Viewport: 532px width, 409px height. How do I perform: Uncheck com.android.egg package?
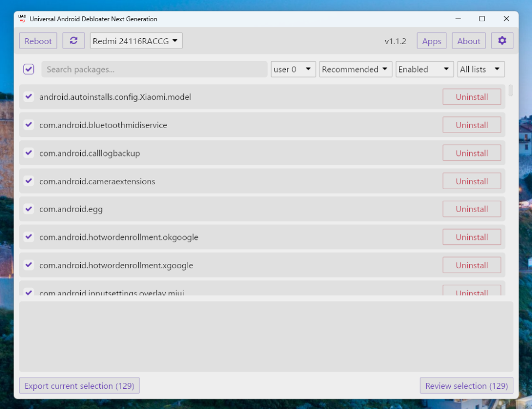pyautogui.click(x=29, y=209)
